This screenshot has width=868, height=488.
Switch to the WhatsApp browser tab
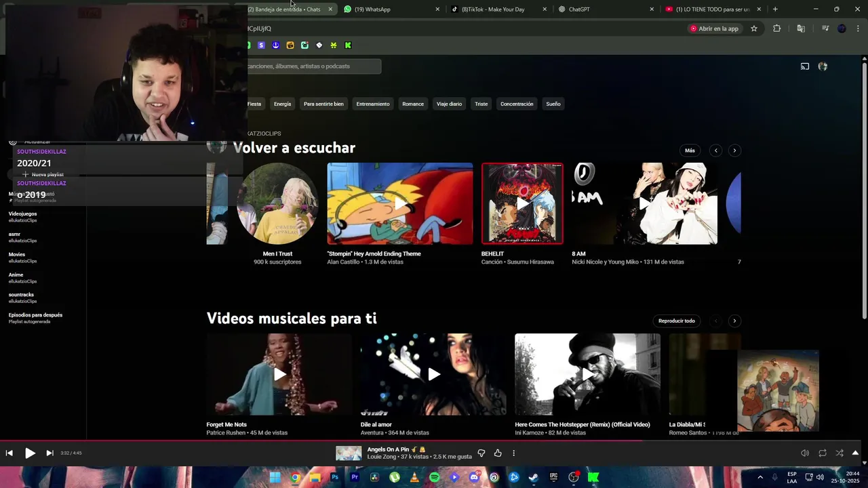[391, 9]
